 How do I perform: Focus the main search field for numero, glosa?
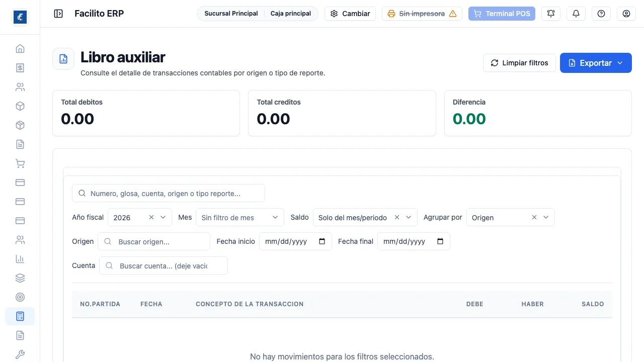pos(169,193)
